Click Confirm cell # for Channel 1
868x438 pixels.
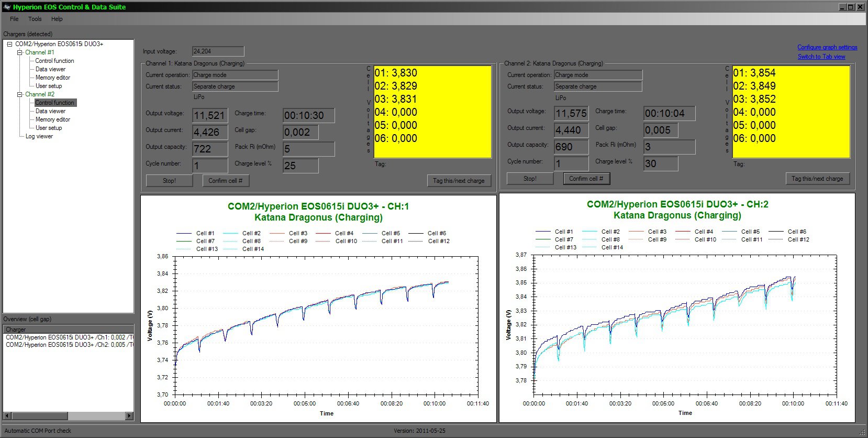tap(225, 181)
